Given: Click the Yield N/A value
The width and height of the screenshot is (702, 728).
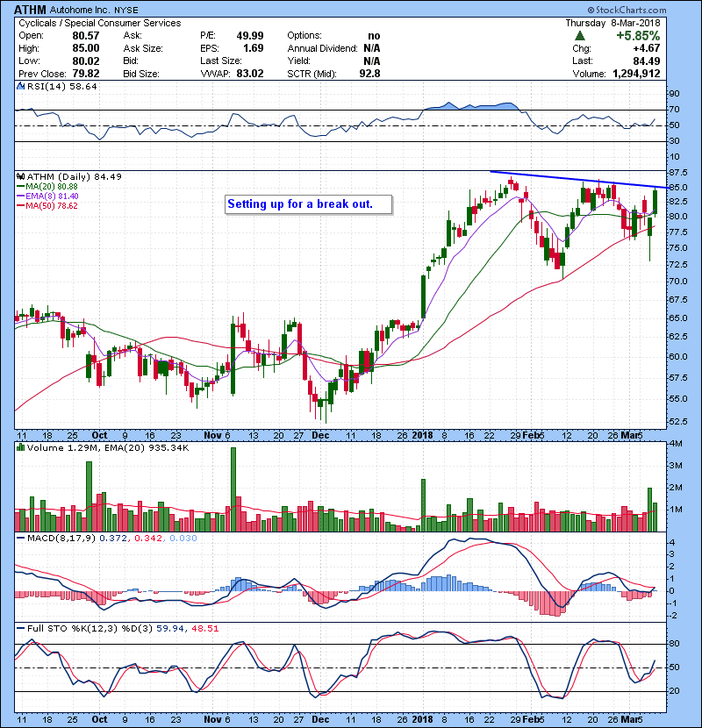Looking at the screenshot, I should click(372, 61).
